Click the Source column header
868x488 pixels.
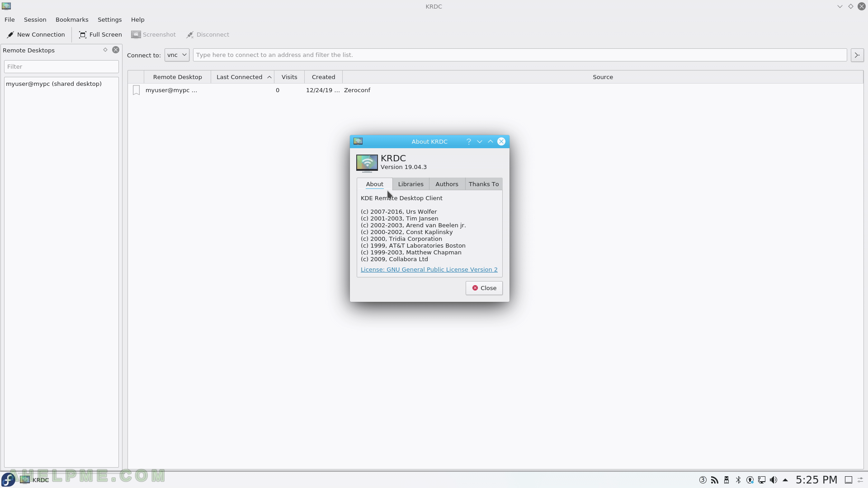coord(603,77)
